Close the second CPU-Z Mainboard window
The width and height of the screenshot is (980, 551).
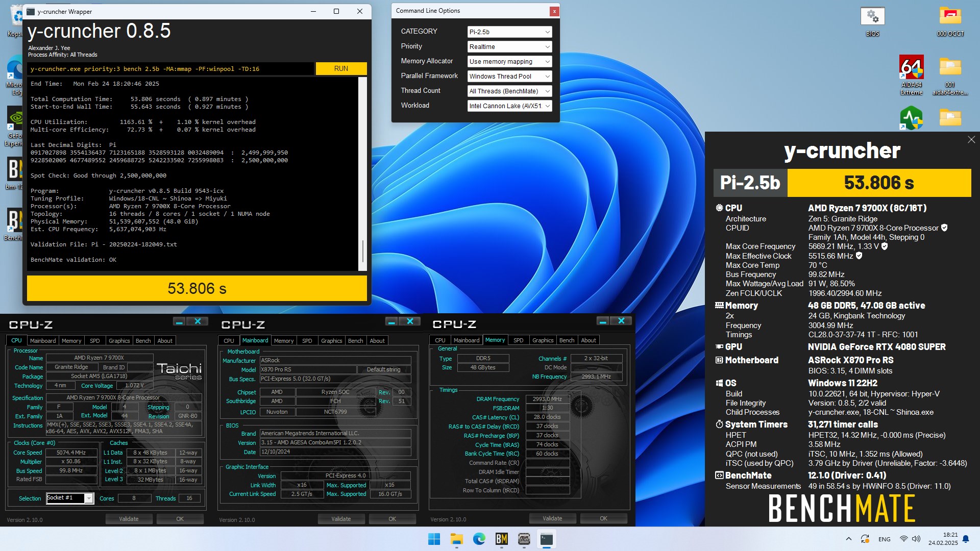pyautogui.click(x=410, y=321)
